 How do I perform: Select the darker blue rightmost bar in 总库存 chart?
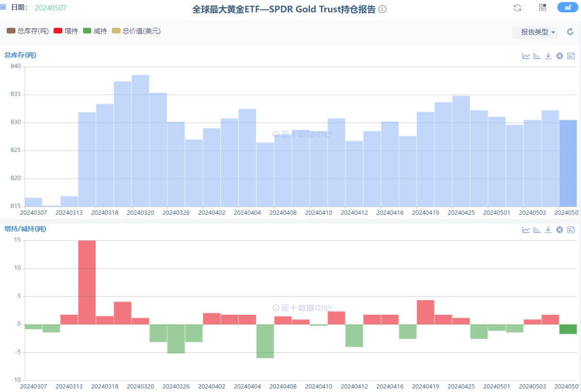click(x=568, y=163)
